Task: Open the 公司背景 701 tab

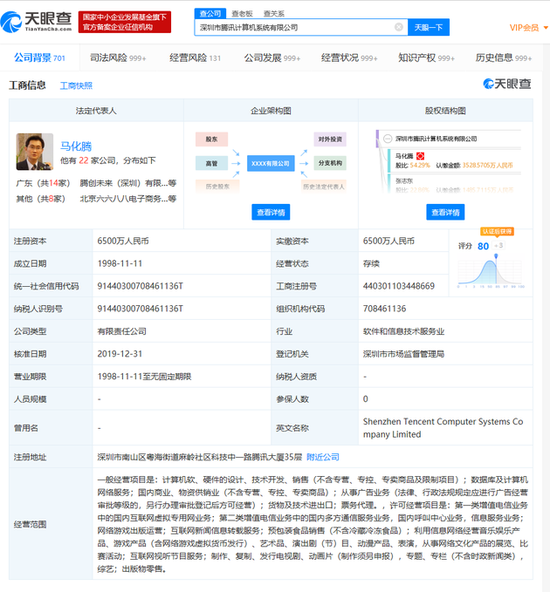Action: coord(40,58)
